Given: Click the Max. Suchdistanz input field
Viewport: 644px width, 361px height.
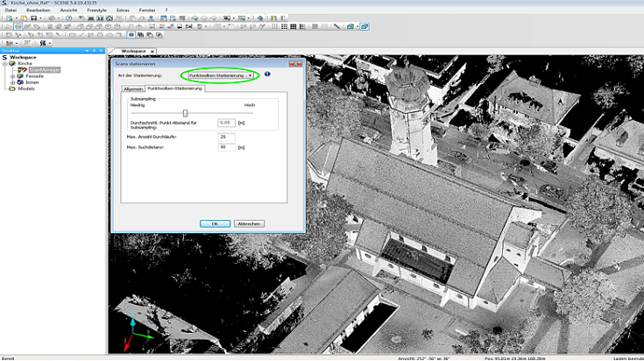Looking at the screenshot, I should pos(226,147).
